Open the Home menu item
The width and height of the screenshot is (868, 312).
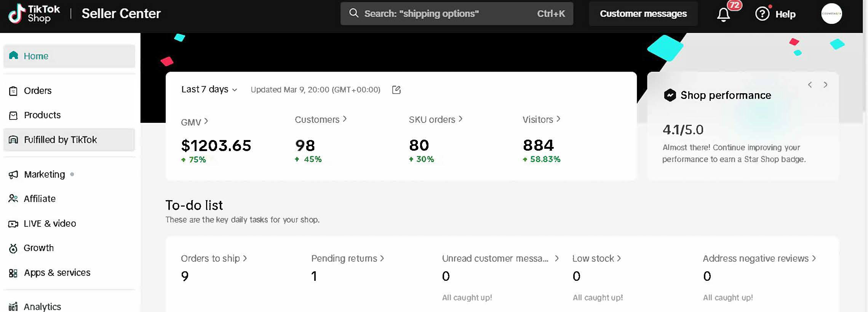click(69, 56)
